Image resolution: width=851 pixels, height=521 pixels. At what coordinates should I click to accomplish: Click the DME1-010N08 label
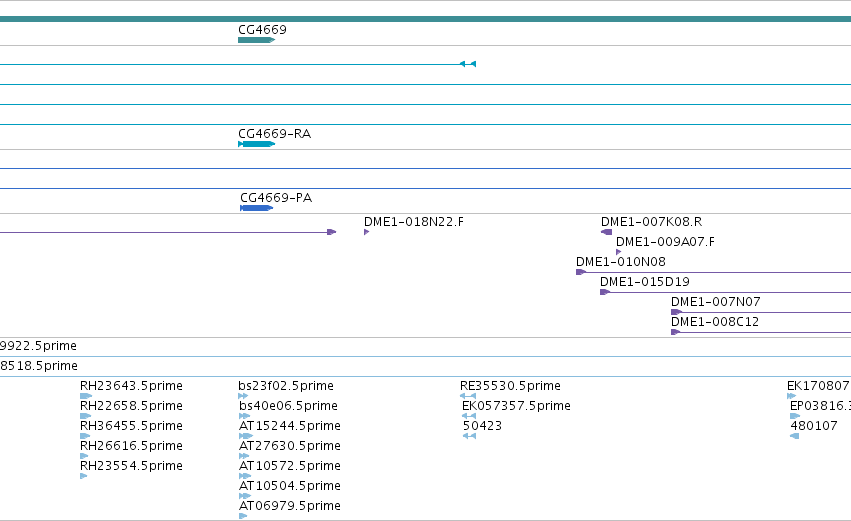tap(621, 262)
